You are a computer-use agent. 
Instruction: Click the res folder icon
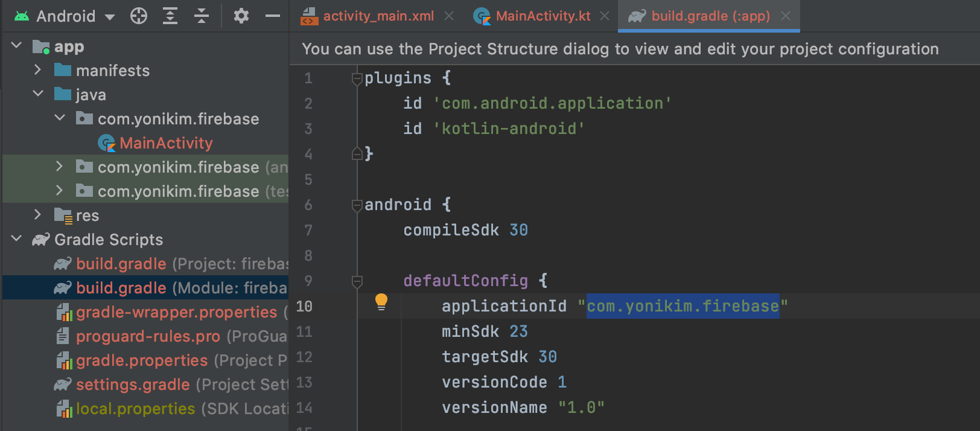point(63,215)
